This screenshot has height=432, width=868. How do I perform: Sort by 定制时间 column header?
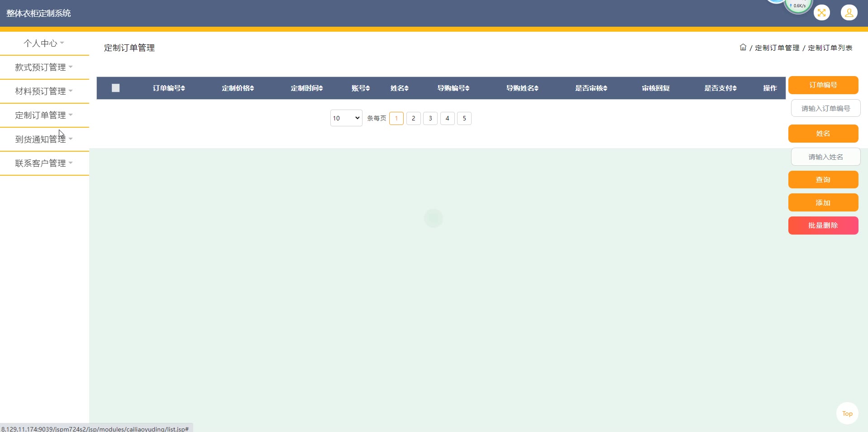[307, 88]
